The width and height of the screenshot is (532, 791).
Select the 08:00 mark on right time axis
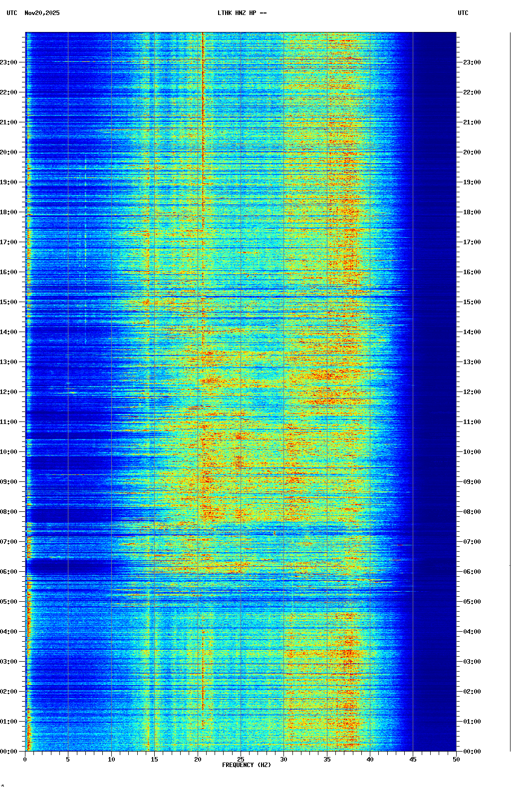click(472, 512)
